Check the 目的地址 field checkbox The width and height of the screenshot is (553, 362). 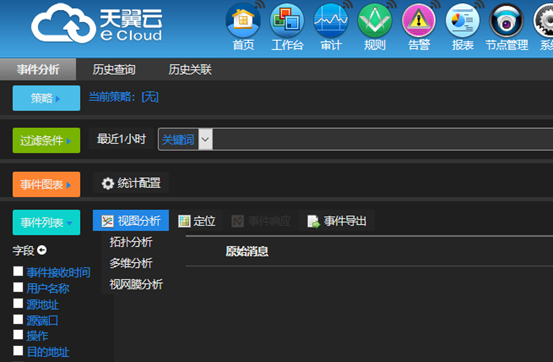pyautogui.click(x=18, y=351)
